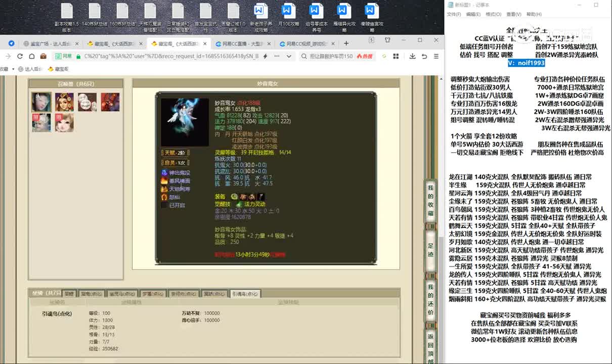This screenshot has width=612, height=364.
Task: Open 新老孩子养成攻略 document on desktop
Action: coord(261,18)
